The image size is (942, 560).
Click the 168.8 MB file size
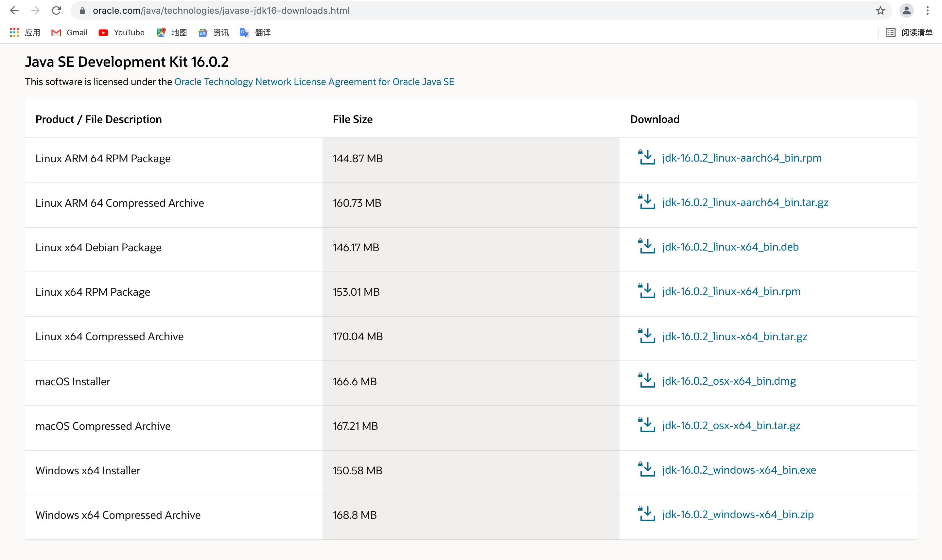tap(355, 515)
